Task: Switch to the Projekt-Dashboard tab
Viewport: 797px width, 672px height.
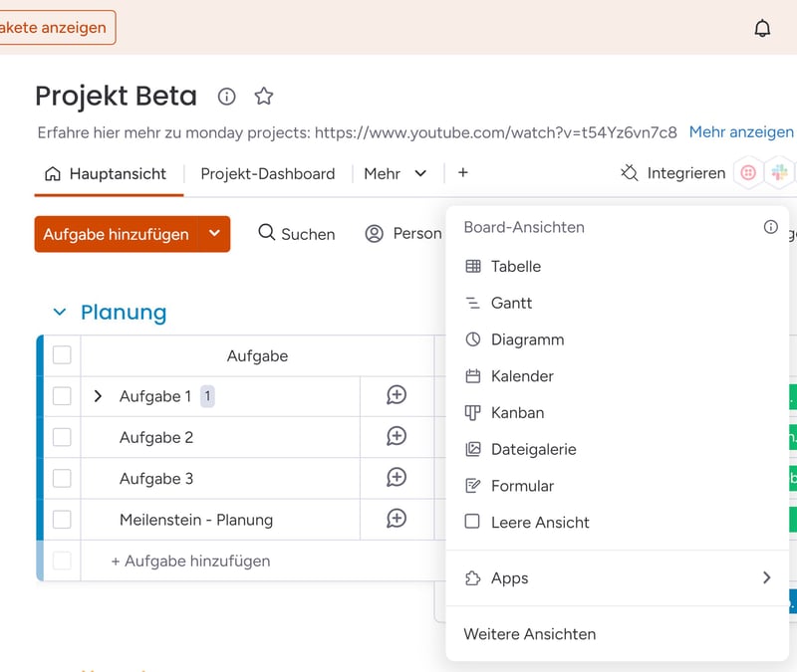Action: [267, 173]
